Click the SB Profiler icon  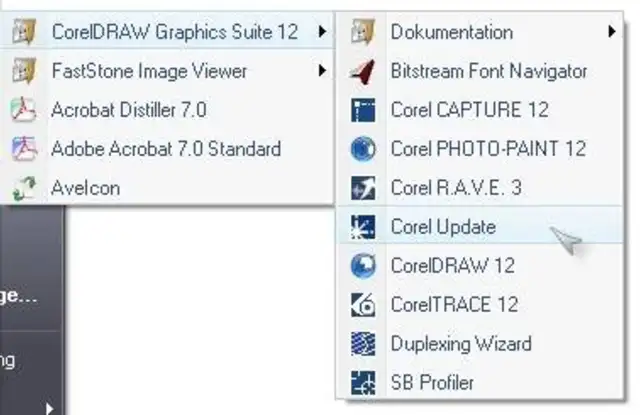(362, 382)
